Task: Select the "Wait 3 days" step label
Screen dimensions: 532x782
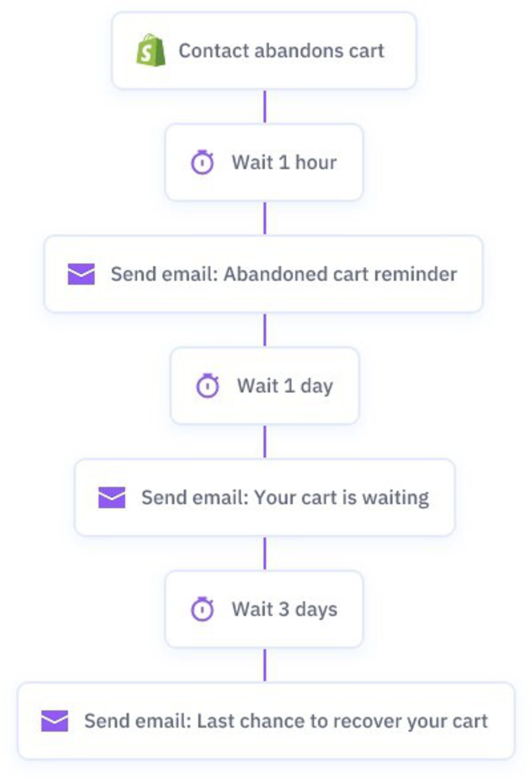Action: tap(284, 609)
